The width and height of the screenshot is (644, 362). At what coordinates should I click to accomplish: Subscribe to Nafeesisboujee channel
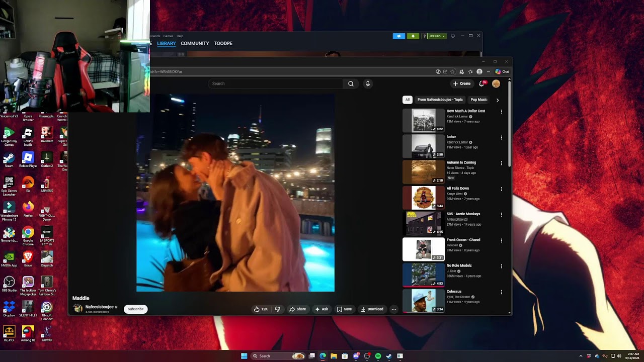(x=136, y=309)
